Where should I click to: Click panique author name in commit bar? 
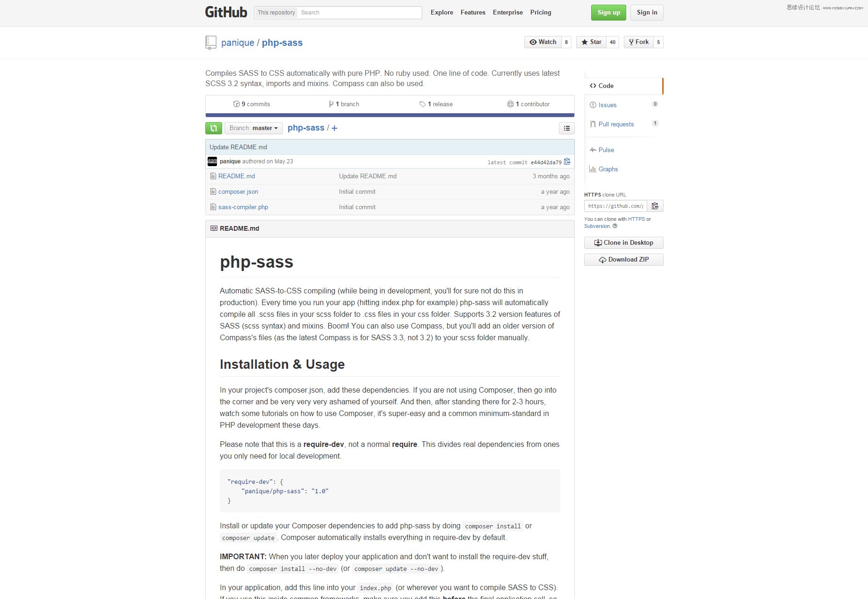tap(230, 161)
